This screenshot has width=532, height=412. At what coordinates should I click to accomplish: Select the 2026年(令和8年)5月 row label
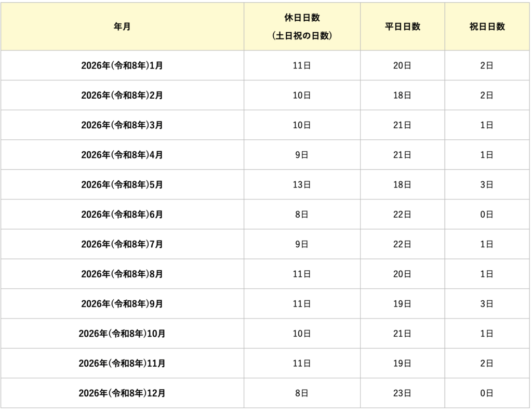[x=122, y=184]
